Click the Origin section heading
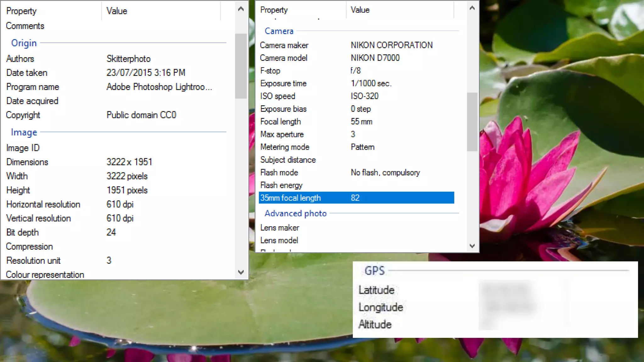Image resolution: width=644 pixels, height=362 pixels. click(x=24, y=43)
